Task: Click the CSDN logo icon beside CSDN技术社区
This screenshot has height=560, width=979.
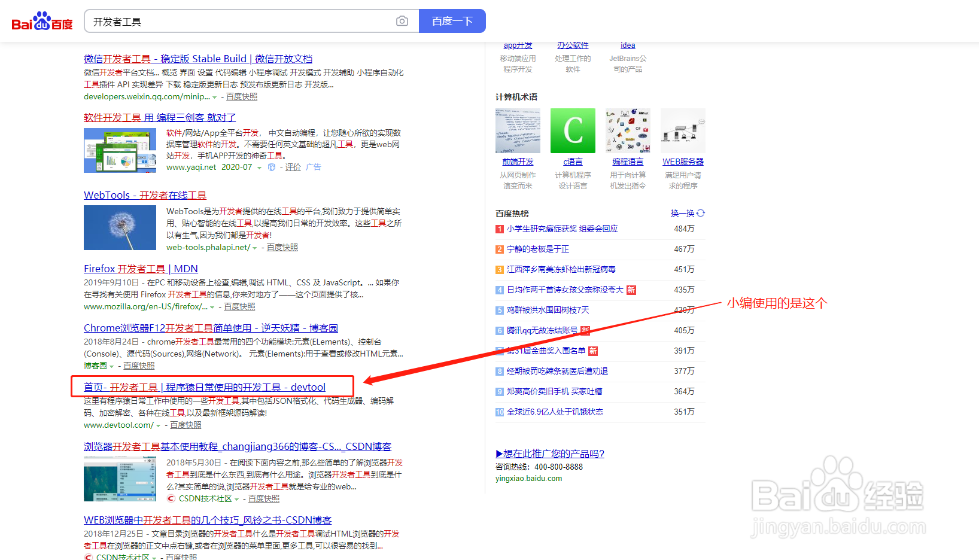Action: coord(171,498)
